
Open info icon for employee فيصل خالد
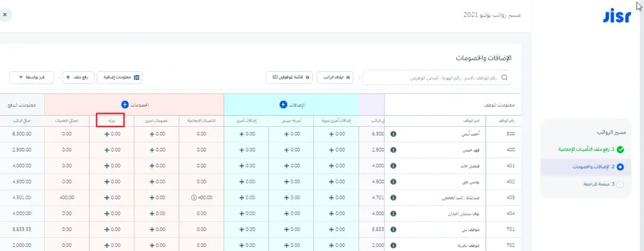(393, 166)
